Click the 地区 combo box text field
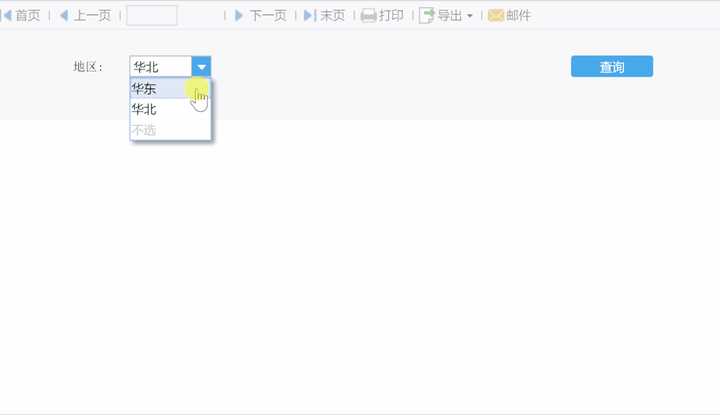The width and height of the screenshot is (720, 415). point(160,67)
